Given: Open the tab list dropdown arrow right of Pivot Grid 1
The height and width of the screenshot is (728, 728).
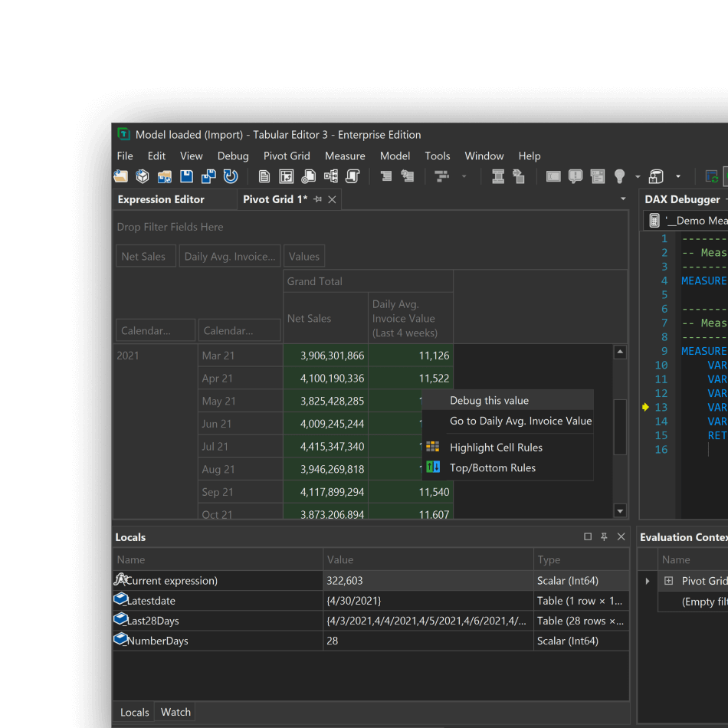Looking at the screenshot, I should click(623, 198).
